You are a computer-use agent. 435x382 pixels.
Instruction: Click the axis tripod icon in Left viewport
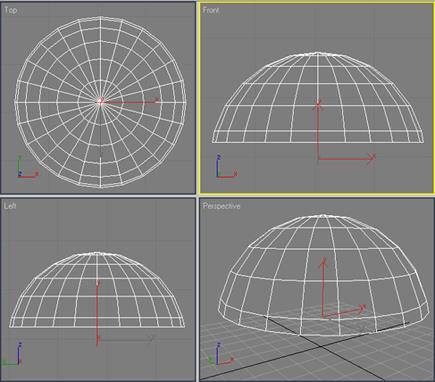pos(12,354)
